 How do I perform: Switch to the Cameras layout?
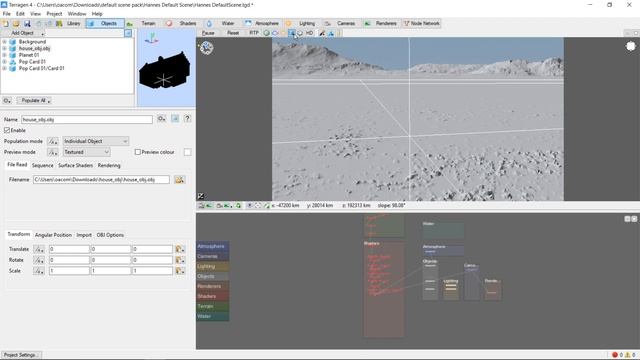341,24
